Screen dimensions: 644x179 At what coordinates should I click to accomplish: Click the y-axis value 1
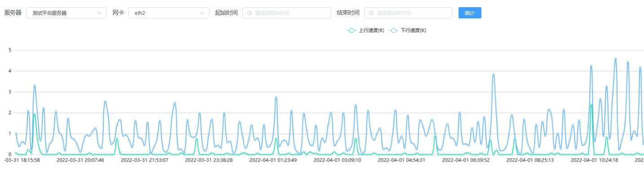tap(10, 134)
